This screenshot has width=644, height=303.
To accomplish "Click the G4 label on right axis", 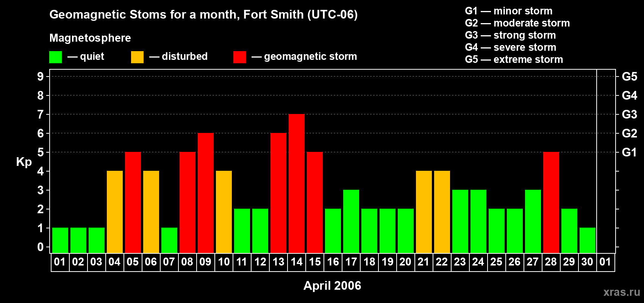I will (x=630, y=95).
